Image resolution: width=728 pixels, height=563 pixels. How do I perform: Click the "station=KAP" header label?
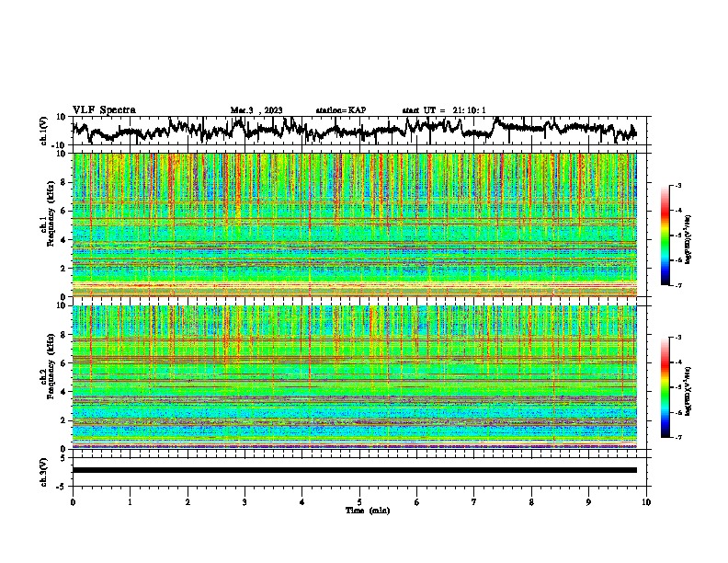coord(341,110)
